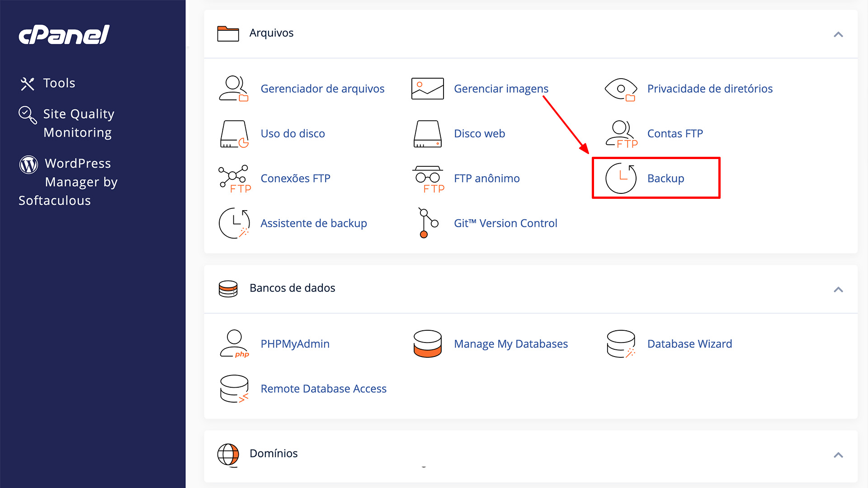This screenshot has height=488, width=868.
Task: Open Assistente de backup link
Action: (x=314, y=223)
